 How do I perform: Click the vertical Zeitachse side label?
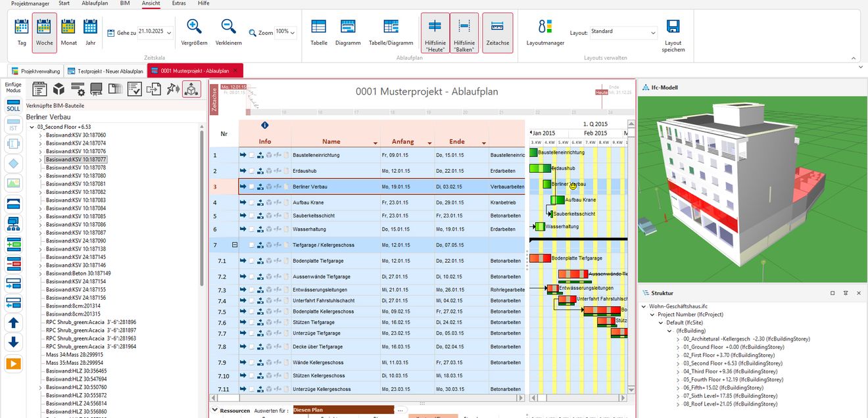[x=214, y=99]
